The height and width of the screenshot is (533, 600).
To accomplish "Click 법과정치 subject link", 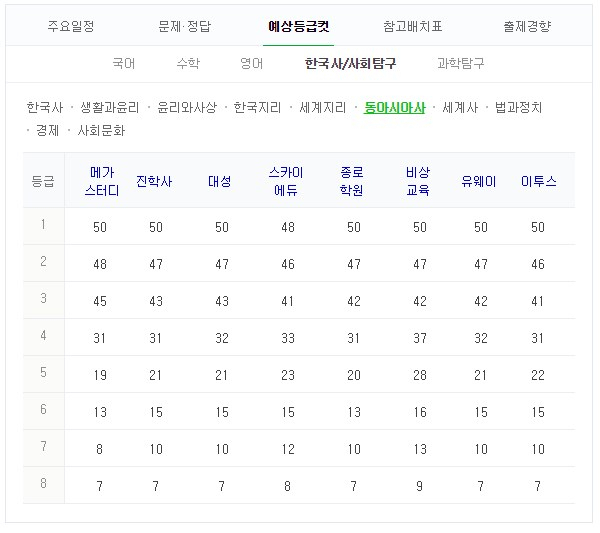I will [x=518, y=107].
